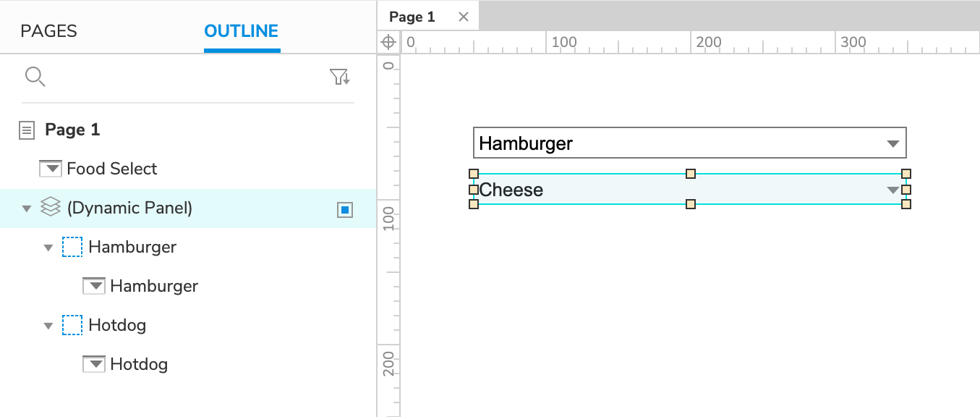
Task: Click the Hamburger state dashed square icon
Action: (72, 247)
